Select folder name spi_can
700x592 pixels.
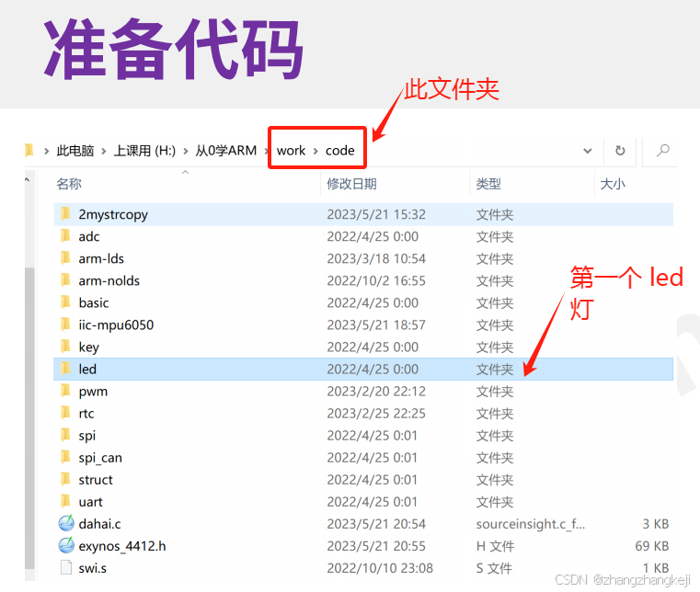[x=100, y=458]
